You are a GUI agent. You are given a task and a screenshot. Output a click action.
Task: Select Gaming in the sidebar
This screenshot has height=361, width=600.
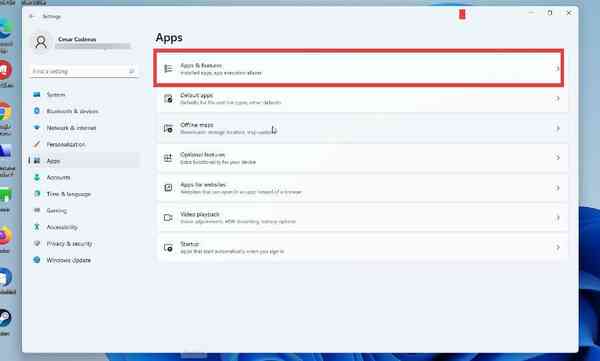click(84, 211)
